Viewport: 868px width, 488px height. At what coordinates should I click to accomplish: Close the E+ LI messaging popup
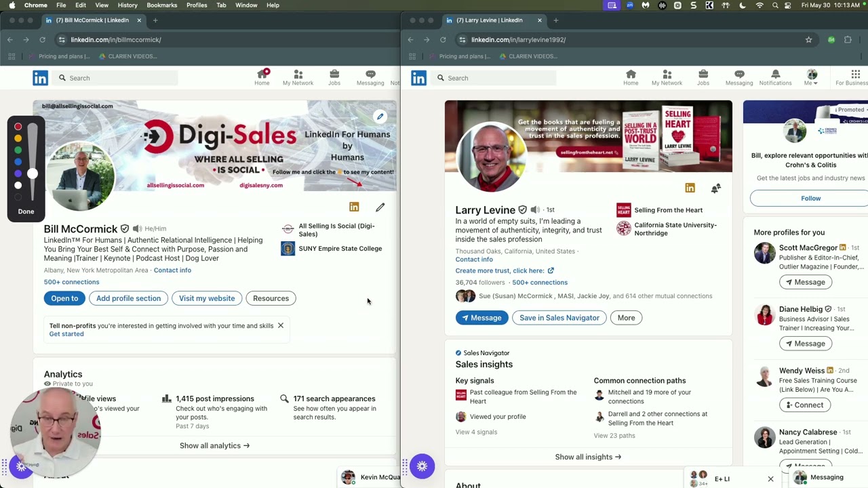(770, 479)
